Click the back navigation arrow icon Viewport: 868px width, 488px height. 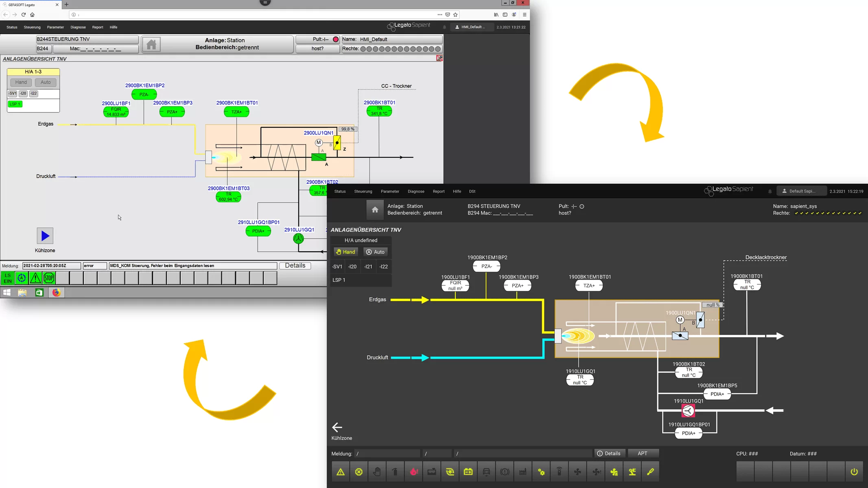(337, 427)
